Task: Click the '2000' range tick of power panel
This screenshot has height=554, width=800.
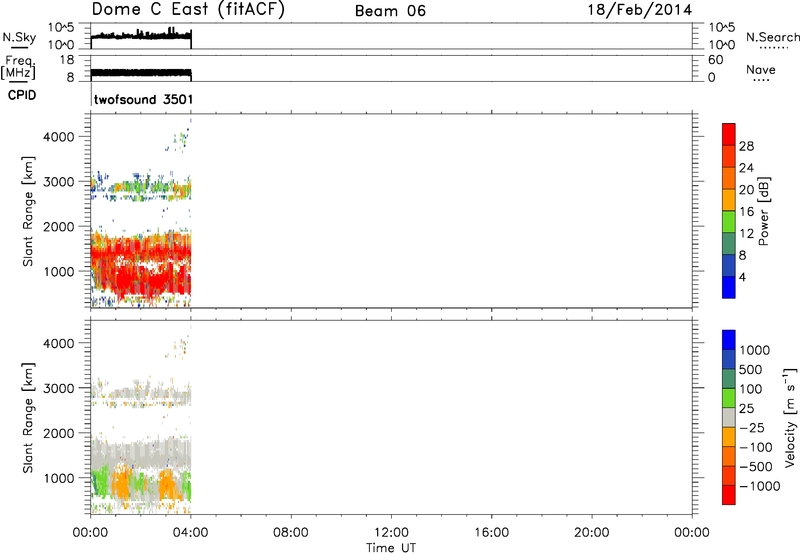Action: (59, 227)
